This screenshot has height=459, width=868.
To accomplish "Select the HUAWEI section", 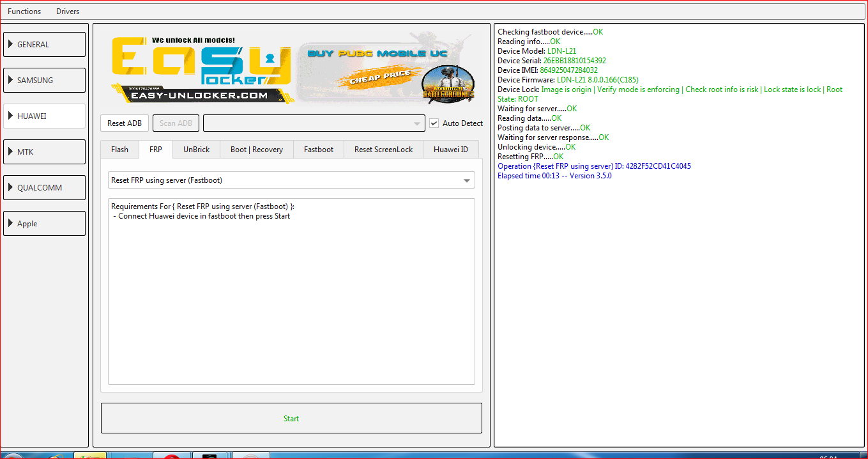I will 45,116.
